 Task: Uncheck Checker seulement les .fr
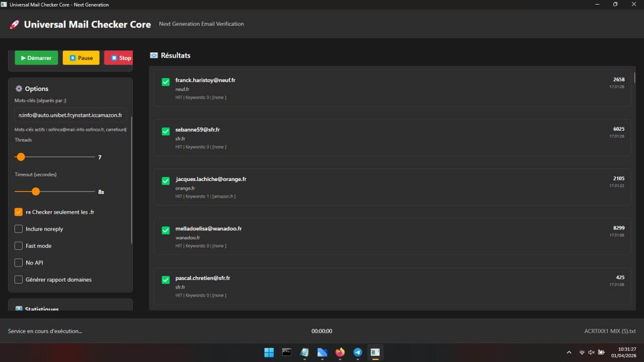pos(19,212)
